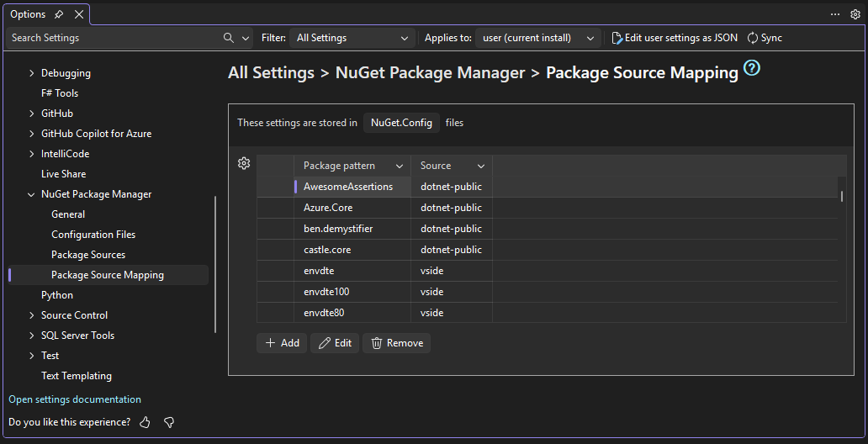Expand the Test node
The image size is (868, 444).
coord(32,356)
